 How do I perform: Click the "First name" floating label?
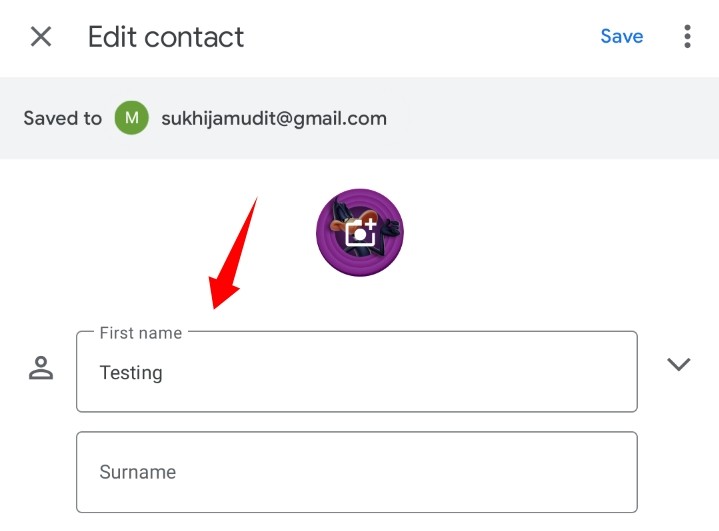point(141,333)
